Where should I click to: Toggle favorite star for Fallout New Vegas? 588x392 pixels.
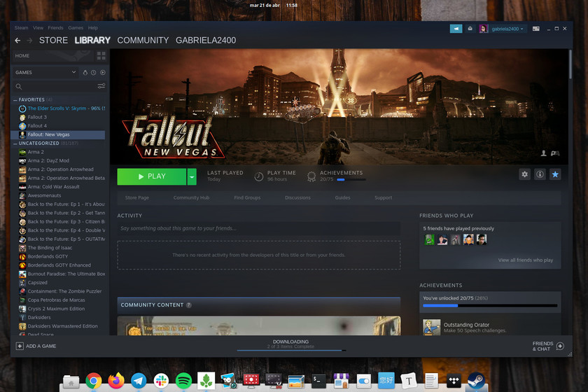(555, 175)
